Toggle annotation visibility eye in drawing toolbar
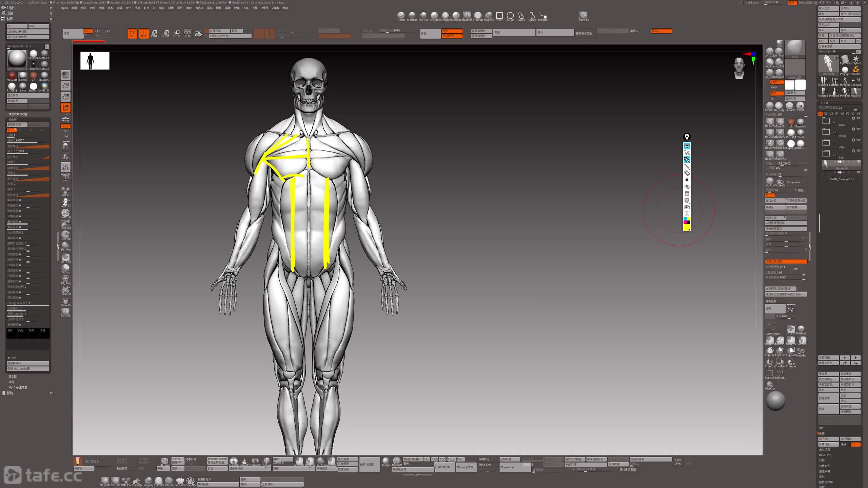The height and width of the screenshot is (488, 868). (x=687, y=146)
